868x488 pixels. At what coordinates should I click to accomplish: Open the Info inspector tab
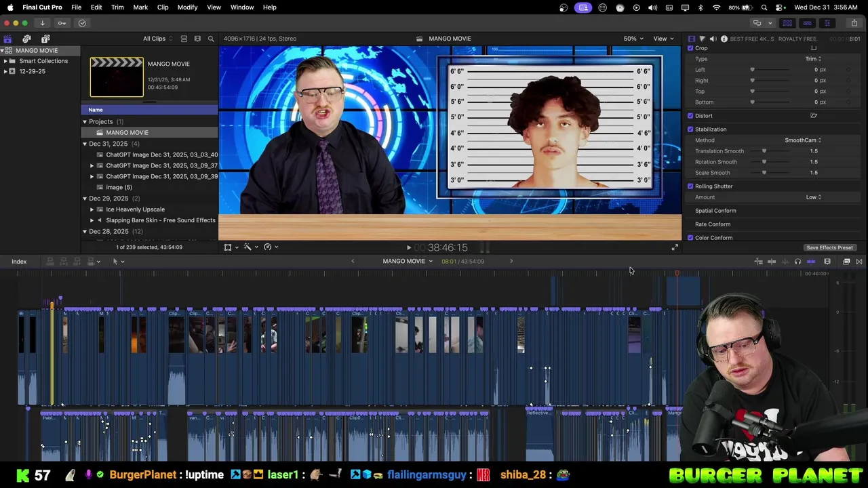724,39
